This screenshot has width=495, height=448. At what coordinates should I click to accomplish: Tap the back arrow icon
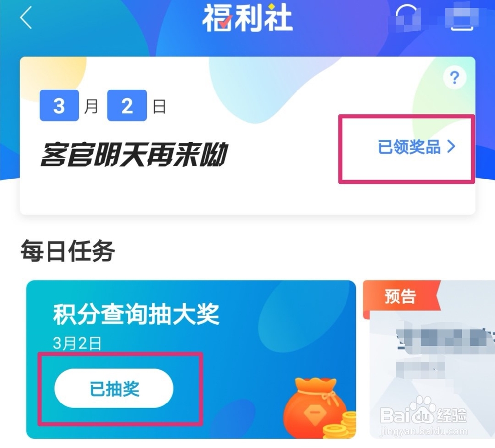[26, 18]
